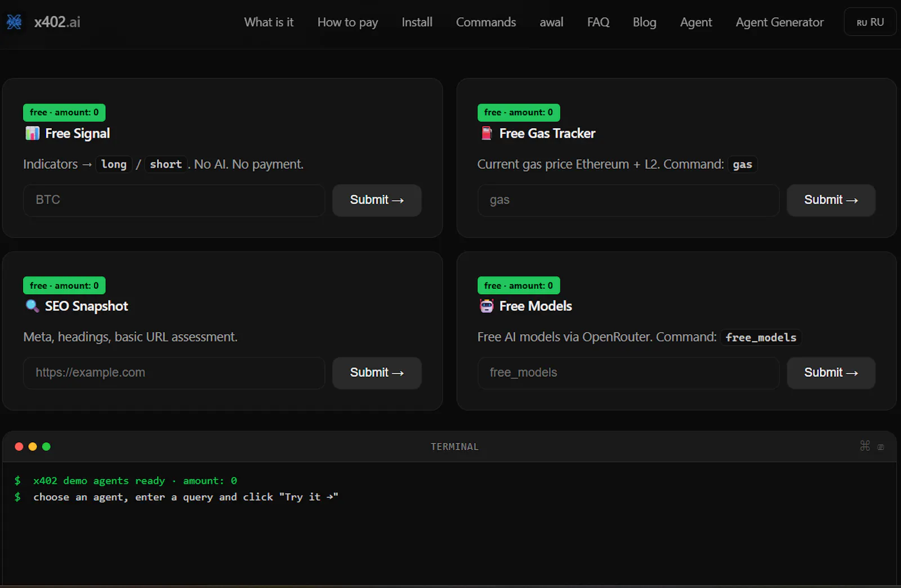Go to How to pay
This screenshot has height=588, width=901.
347,22
